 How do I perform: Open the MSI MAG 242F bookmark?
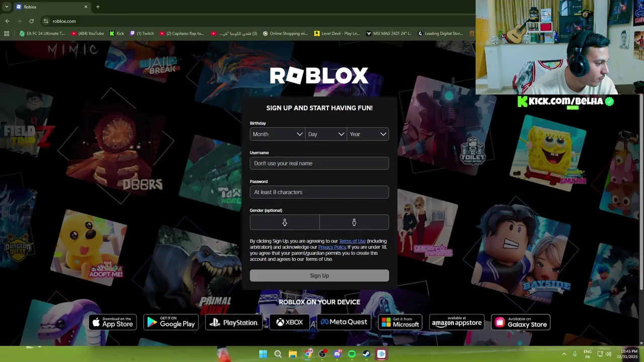click(x=388, y=34)
